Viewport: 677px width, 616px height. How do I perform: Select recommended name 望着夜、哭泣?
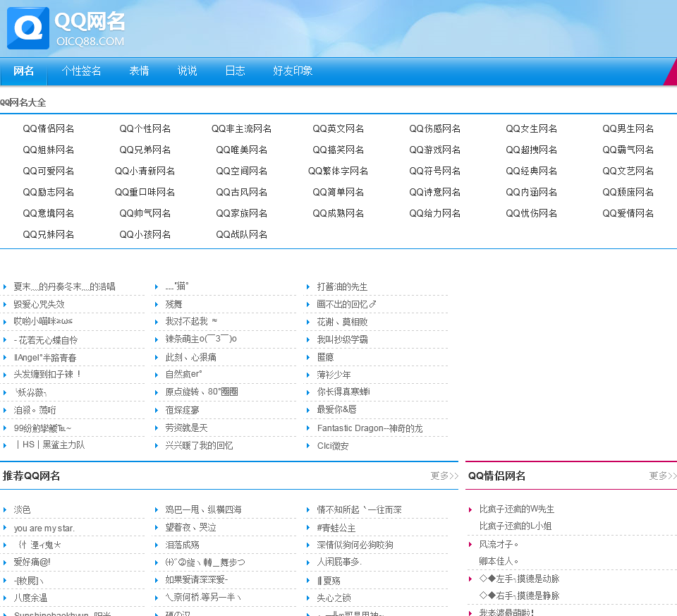(x=191, y=527)
